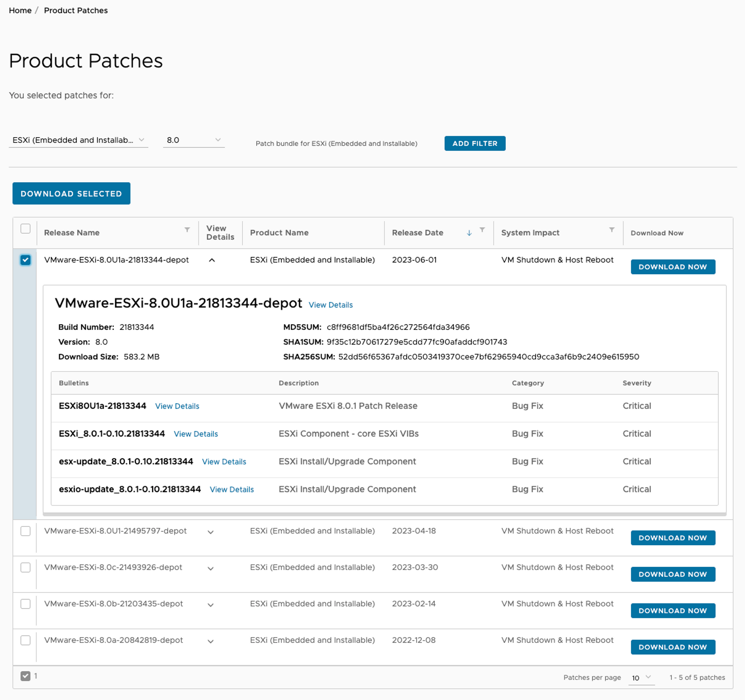Screen dimensions: 745x700
Task: Expand details for VMware-ESXi-8.0c-21493926-depot
Action: click(210, 568)
